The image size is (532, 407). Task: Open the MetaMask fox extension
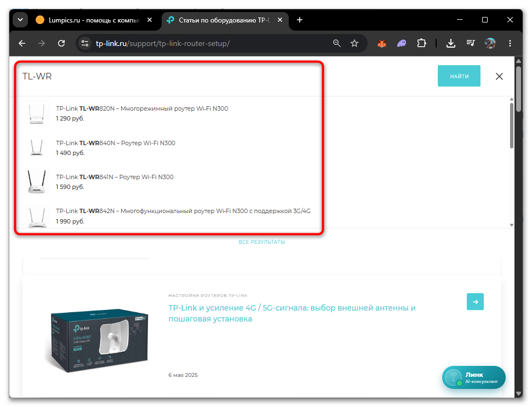tap(382, 43)
